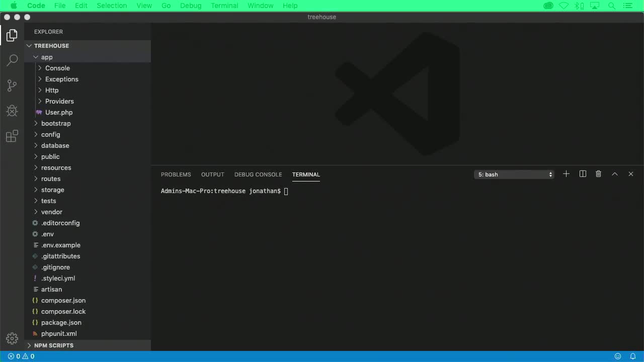Open User.php file
The height and width of the screenshot is (362, 644).
(88, 112)
